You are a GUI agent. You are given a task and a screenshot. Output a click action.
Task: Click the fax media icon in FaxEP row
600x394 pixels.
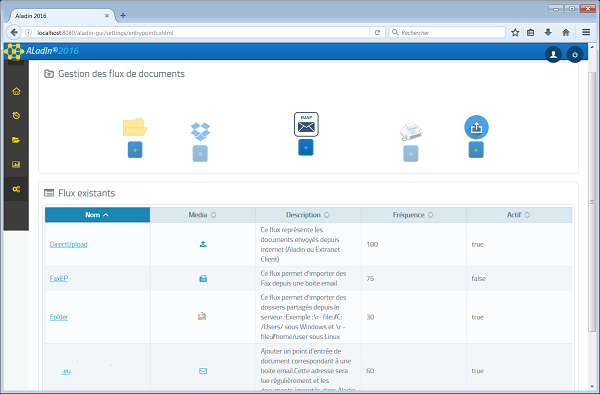coord(203,278)
